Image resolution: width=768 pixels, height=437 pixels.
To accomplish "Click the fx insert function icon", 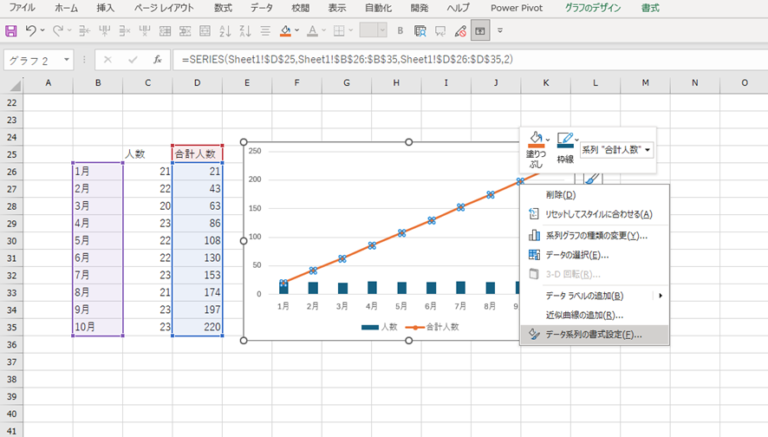I will click(157, 60).
